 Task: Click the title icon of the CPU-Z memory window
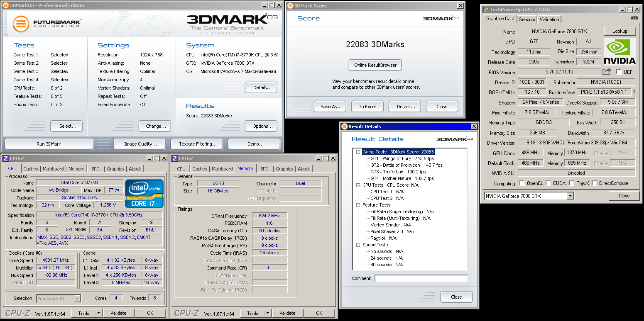point(175,158)
